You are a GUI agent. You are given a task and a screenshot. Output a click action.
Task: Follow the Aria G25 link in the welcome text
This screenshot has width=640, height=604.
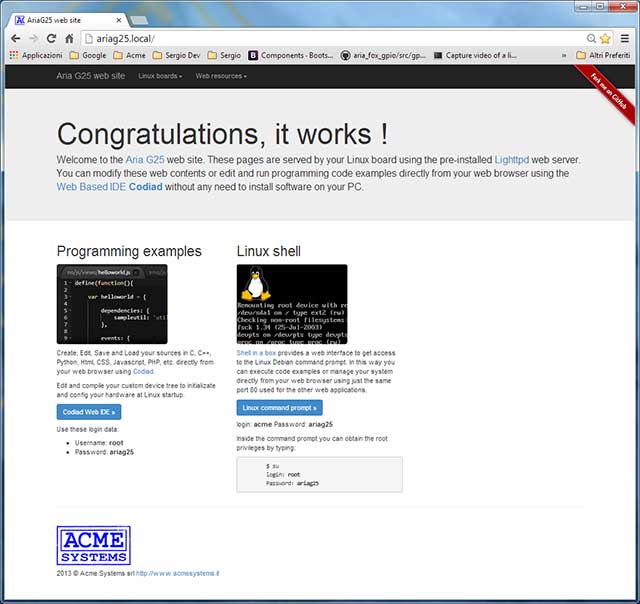[x=145, y=160]
